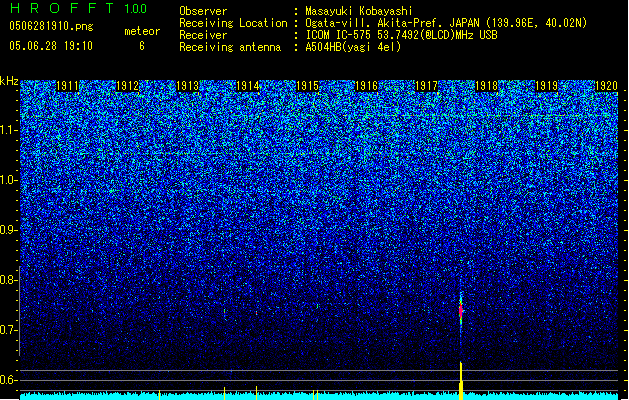Viewport: 629px width, 400px height.
Task: Click the observer name Masayuki Kobayashi
Action: (x=359, y=11)
